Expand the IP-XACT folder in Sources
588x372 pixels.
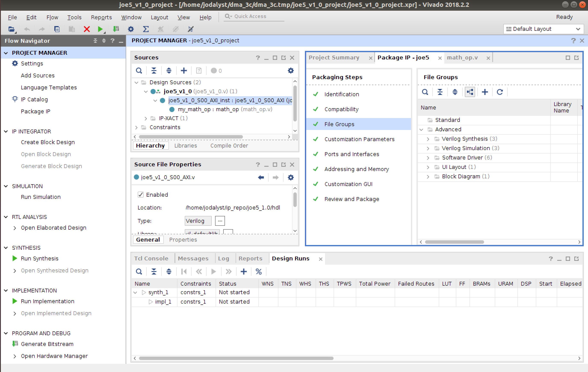(x=146, y=118)
